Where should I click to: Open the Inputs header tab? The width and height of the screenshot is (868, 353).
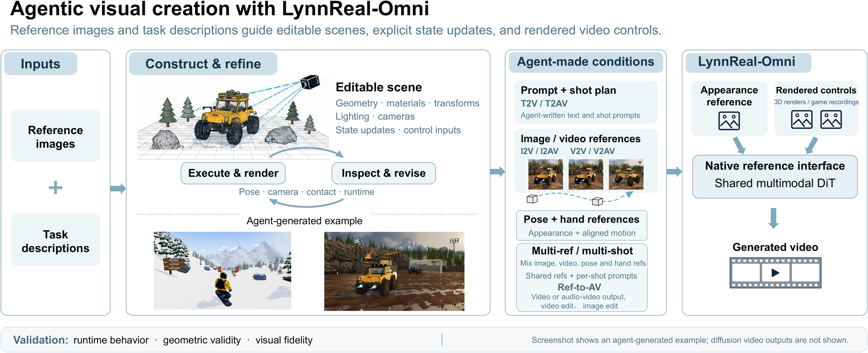click(x=41, y=64)
